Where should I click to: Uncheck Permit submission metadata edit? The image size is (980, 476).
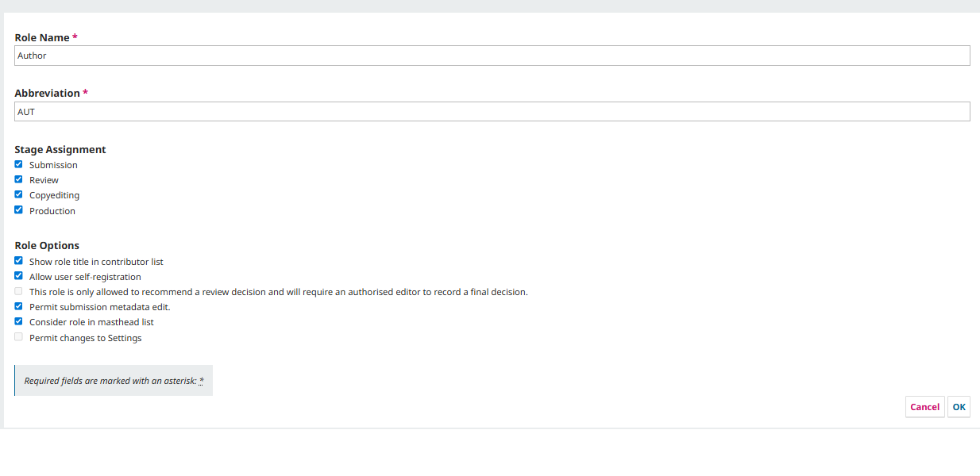(x=18, y=306)
